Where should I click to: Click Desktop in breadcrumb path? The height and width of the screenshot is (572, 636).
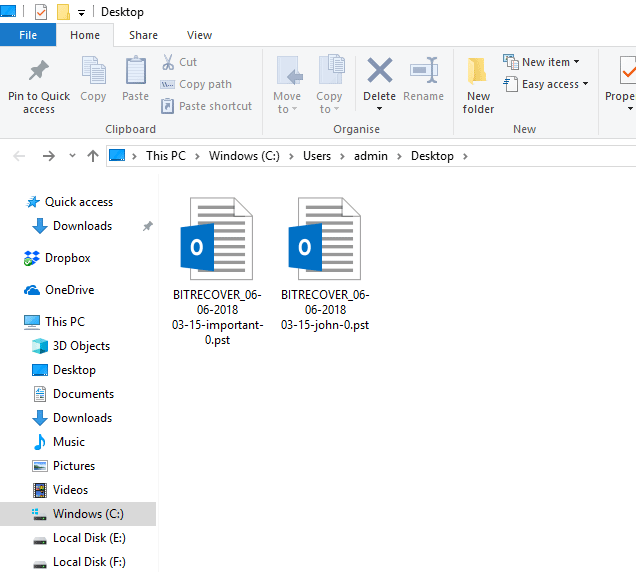[x=432, y=156]
